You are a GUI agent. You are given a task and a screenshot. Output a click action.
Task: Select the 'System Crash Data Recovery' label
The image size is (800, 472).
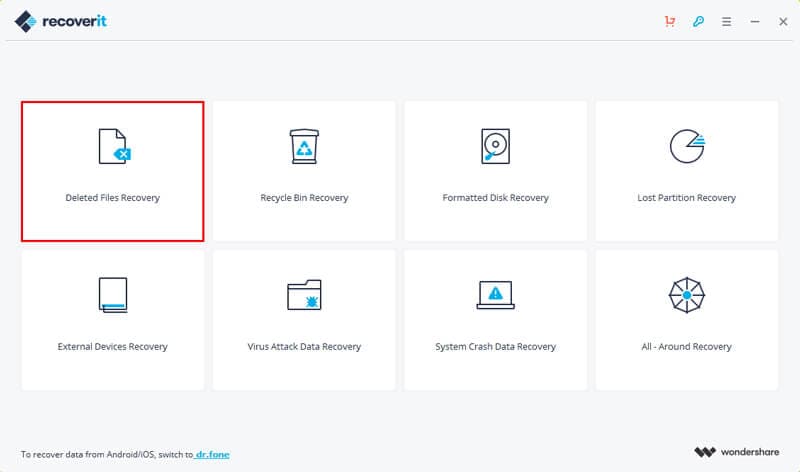pyautogui.click(x=495, y=346)
